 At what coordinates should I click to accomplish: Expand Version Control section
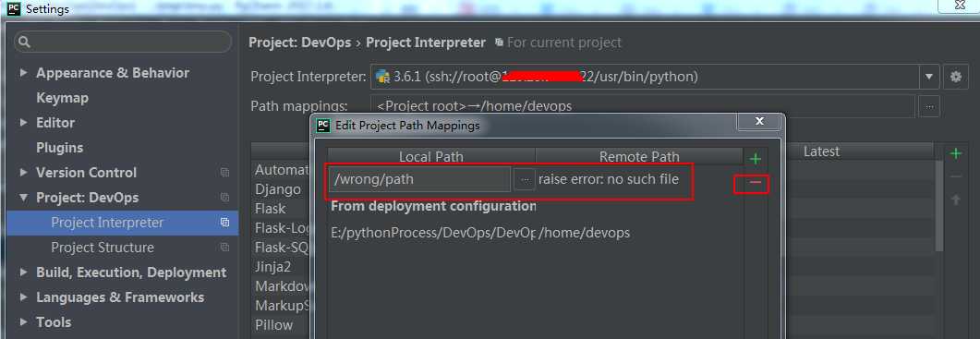(23, 173)
